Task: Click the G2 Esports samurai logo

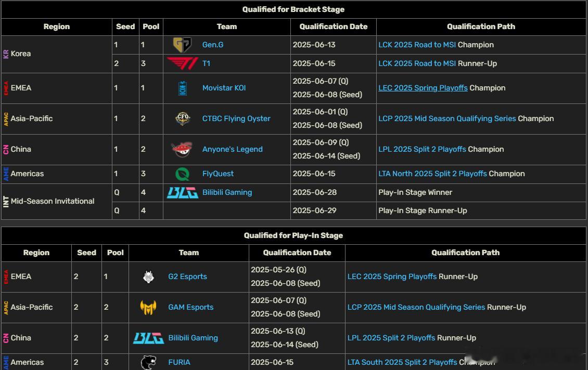Action: click(148, 277)
